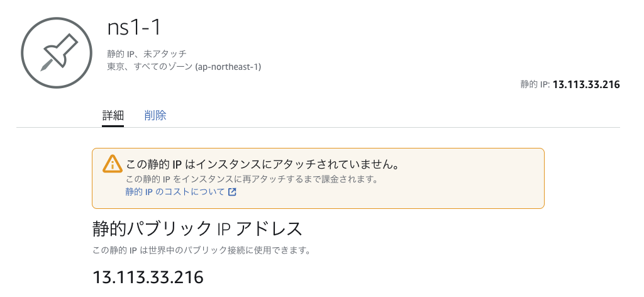Image resolution: width=644 pixels, height=297 pixels.
Task: Click the billing notice text in warning
Action: pyautogui.click(x=252, y=179)
